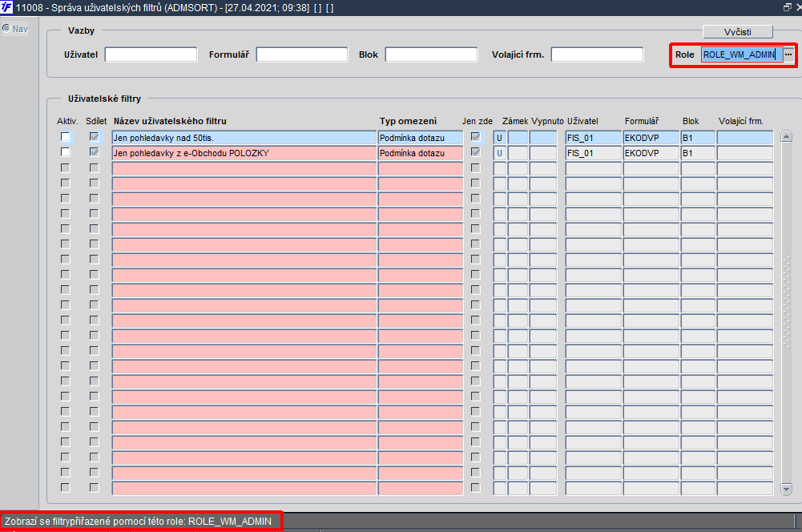Click 'Podmínka dotazu' in the second row
Screen dimensions: 802x532
coord(421,153)
